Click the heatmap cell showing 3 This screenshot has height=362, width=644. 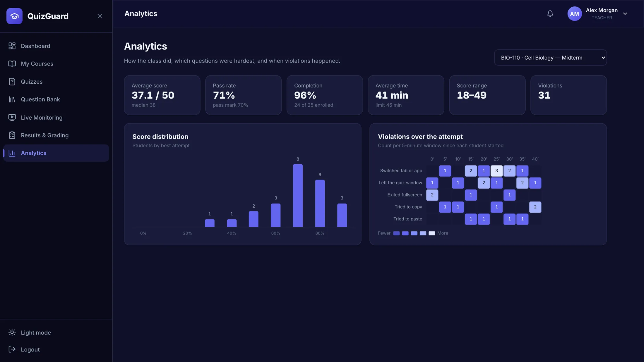496,171
